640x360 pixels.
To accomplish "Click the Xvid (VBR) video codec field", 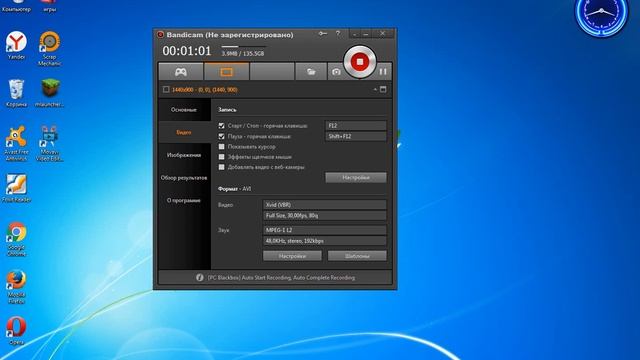I will [x=324, y=204].
